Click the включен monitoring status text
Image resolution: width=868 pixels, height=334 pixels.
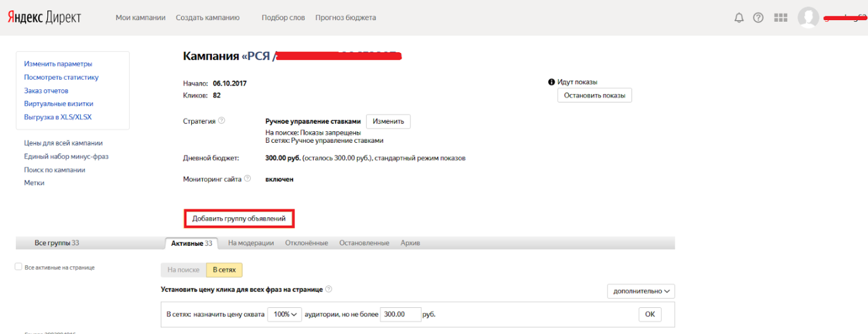click(279, 179)
